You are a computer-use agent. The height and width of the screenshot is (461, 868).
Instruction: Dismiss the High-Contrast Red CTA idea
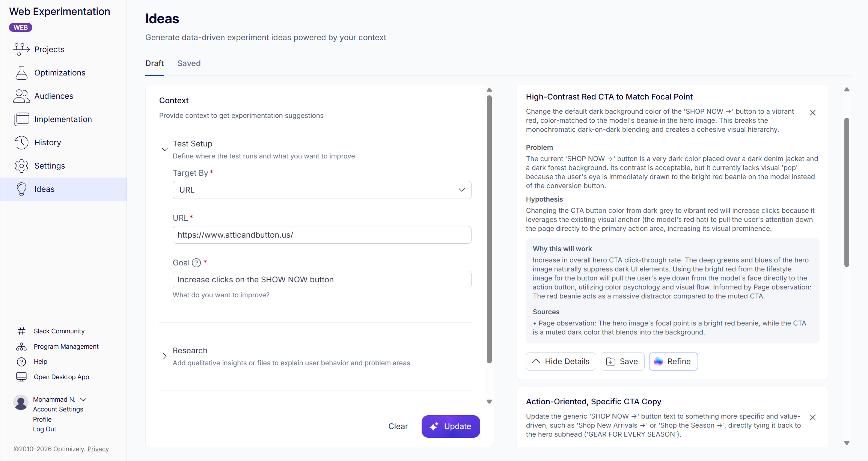point(813,113)
